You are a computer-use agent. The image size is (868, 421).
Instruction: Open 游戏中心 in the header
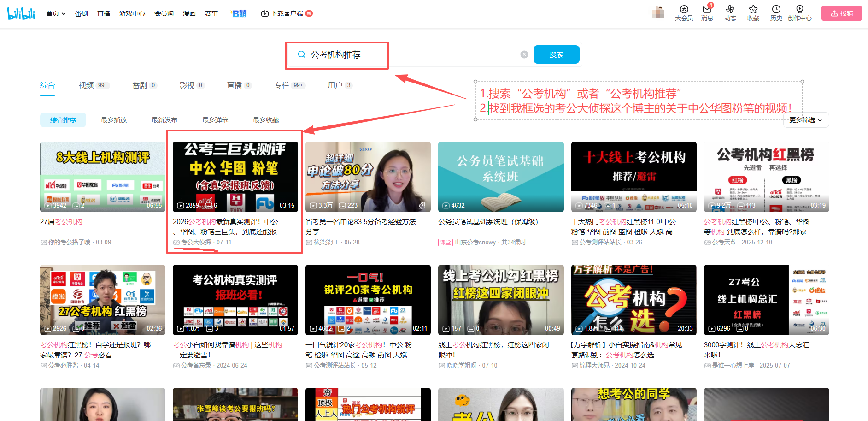[x=132, y=13]
